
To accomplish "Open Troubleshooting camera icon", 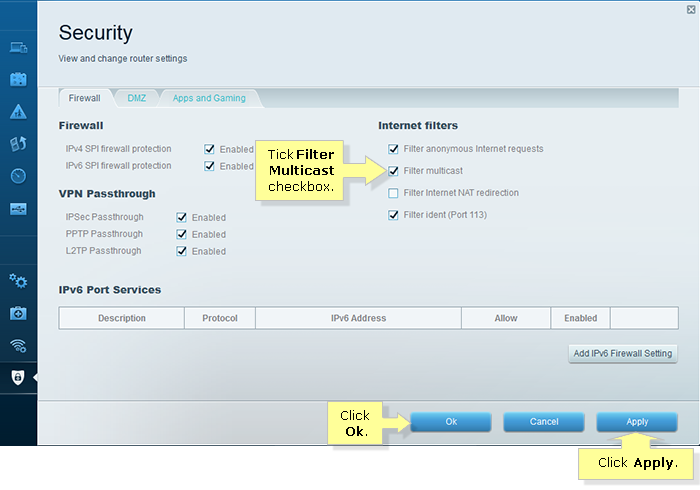I will (18, 313).
